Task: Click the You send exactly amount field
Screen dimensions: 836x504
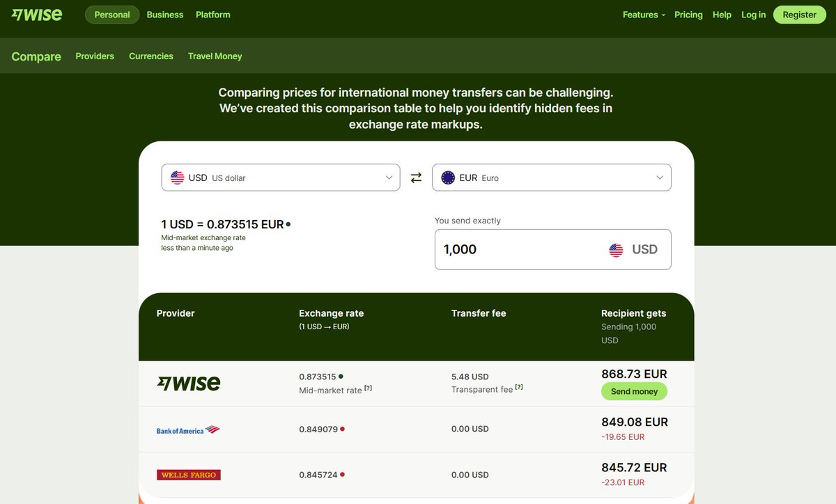Action: click(553, 249)
